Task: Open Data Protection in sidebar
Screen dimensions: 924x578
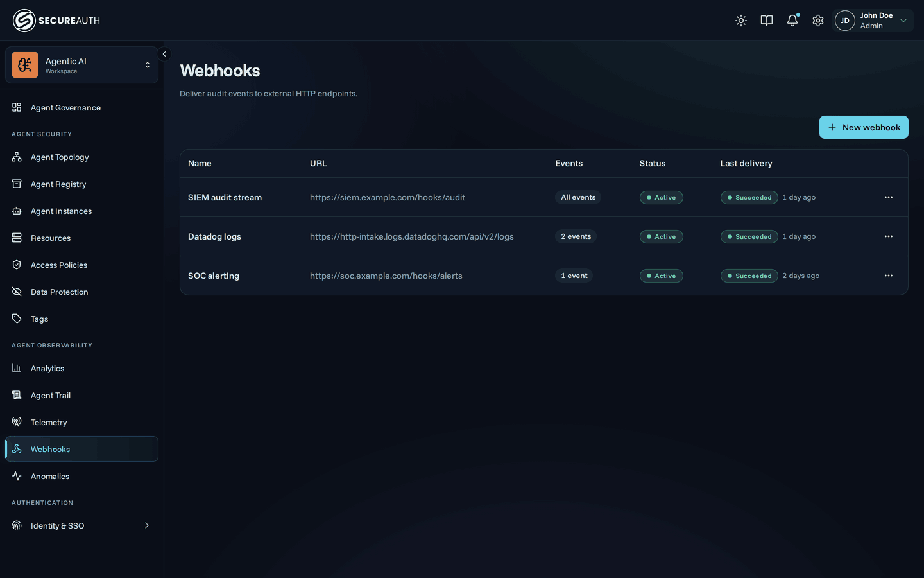Action: coord(81,292)
